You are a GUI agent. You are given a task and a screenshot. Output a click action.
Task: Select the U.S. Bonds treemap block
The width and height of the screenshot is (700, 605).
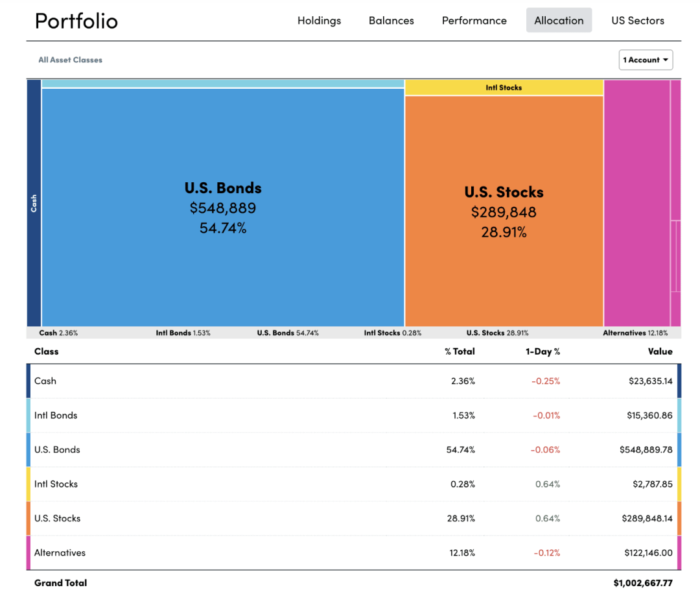223,208
